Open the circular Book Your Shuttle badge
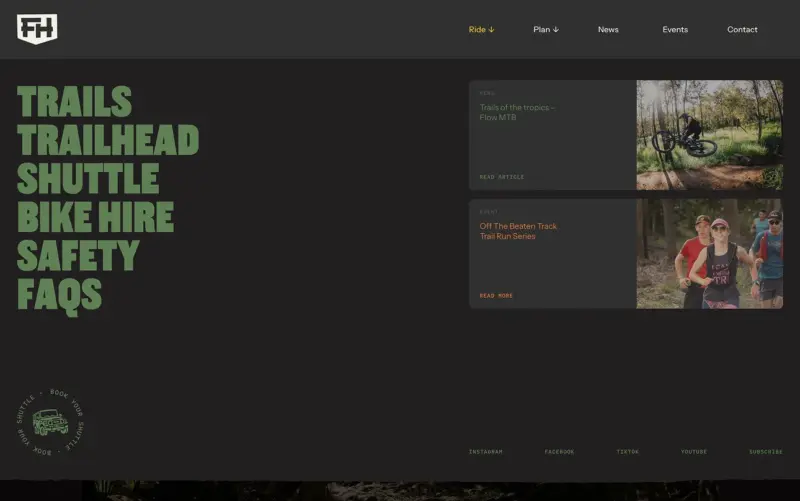The image size is (800, 501). tap(50, 421)
